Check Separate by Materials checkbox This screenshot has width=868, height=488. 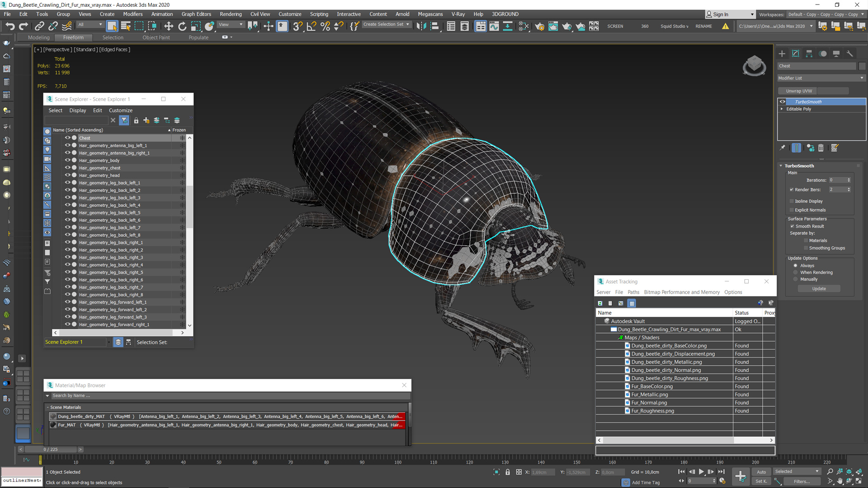coord(806,241)
